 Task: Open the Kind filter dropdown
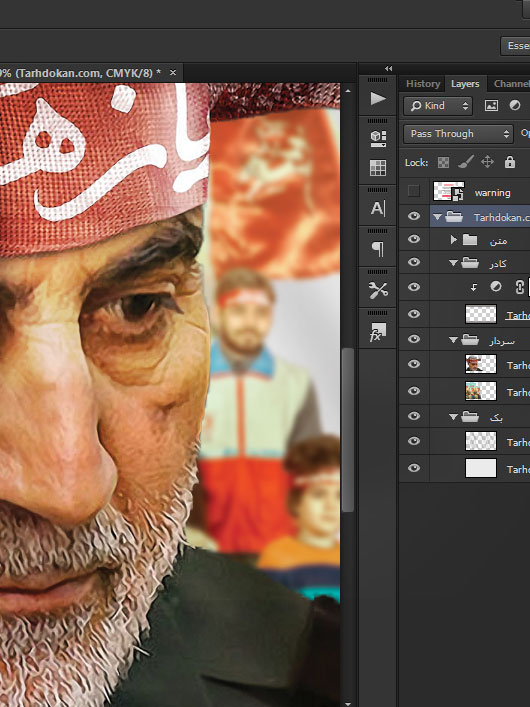point(438,106)
